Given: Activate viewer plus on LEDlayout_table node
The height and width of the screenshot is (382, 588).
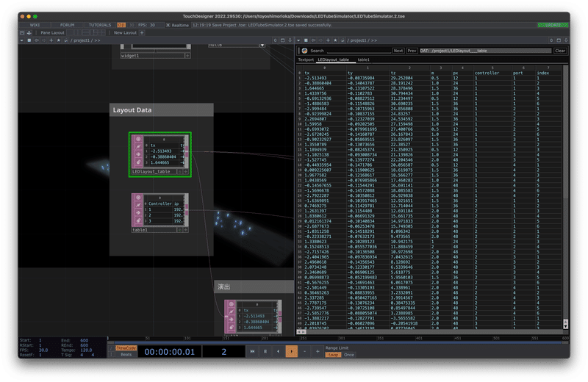Looking at the screenshot, I should [186, 172].
